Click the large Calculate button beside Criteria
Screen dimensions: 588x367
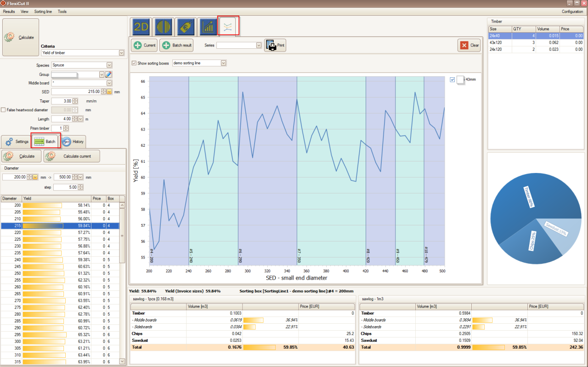[21, 37]
